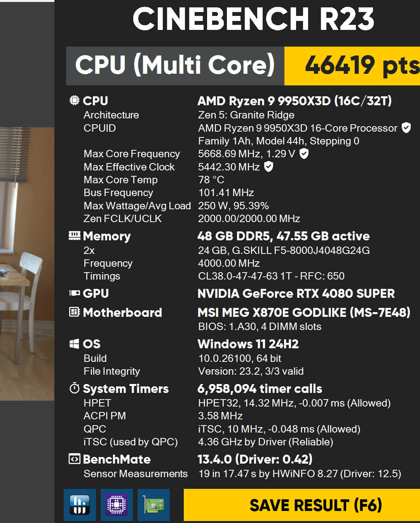Click BIOS: 1.A30, 4 DIMM slots
420x523 pixels.
pos(260,327)
